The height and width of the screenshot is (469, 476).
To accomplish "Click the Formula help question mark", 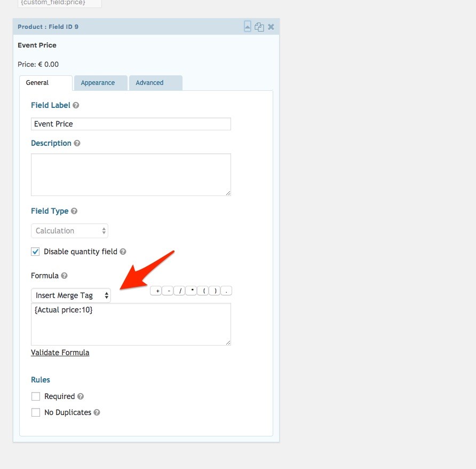I will click(64, 276).
